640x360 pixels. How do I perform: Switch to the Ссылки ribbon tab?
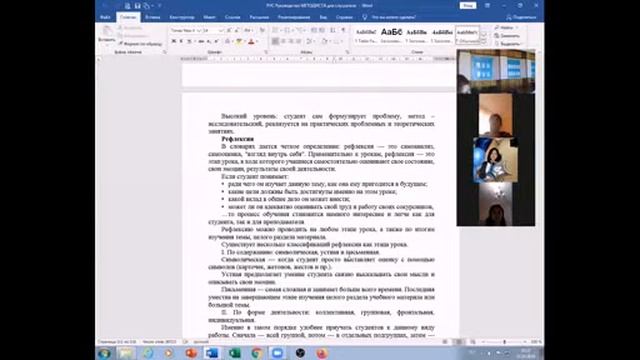pos(232,17)
